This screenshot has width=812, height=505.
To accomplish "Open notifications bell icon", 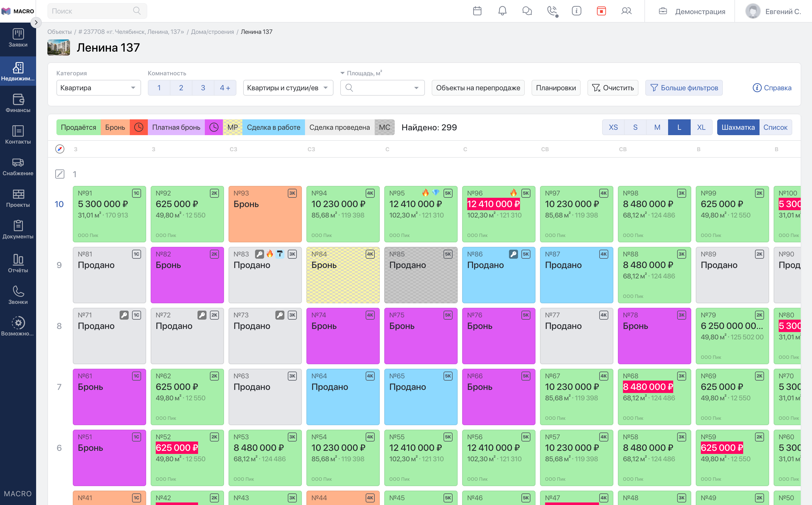I will 502,11.
